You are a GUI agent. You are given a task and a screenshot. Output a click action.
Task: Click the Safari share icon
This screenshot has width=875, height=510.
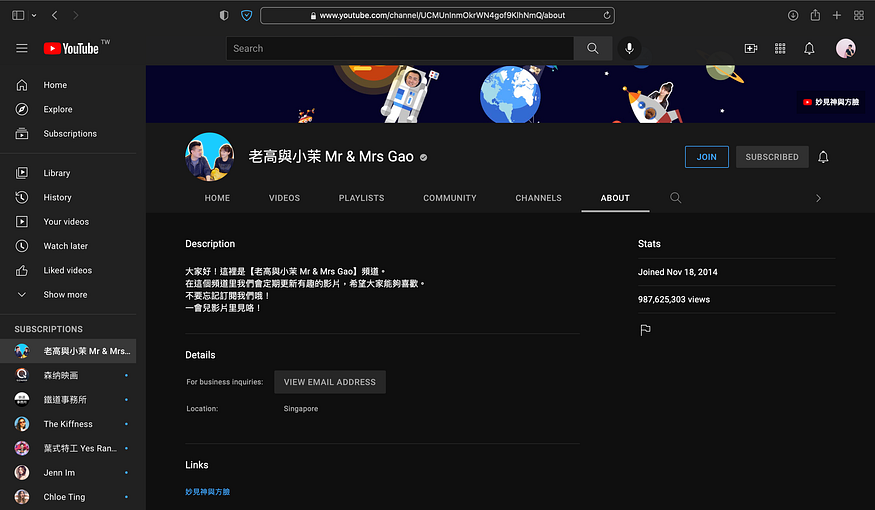[x=815, y=15]
